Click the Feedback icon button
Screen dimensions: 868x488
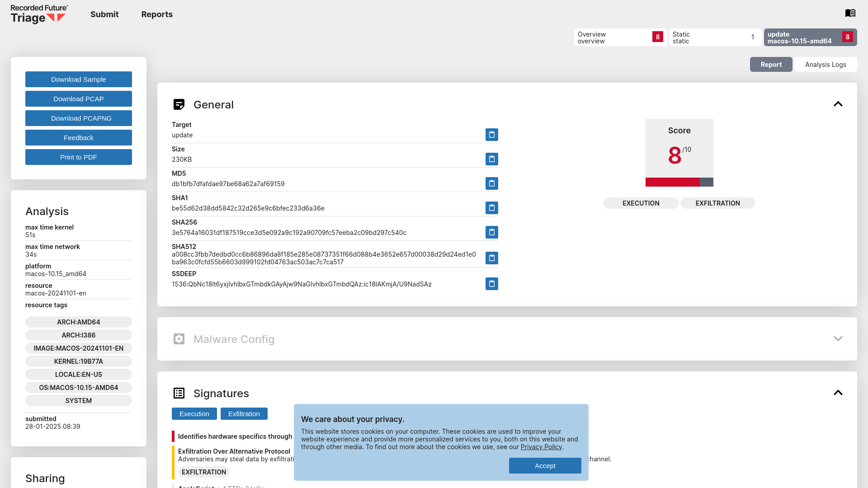(78, 138)
